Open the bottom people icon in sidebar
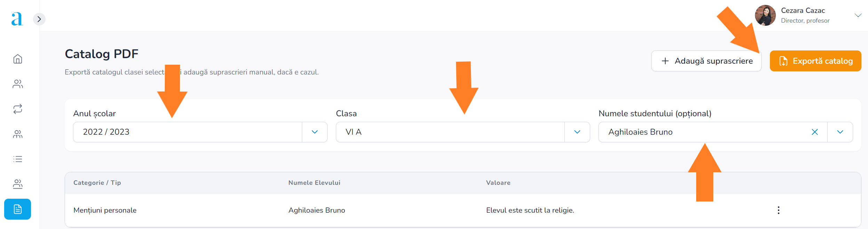 (18, 184)
